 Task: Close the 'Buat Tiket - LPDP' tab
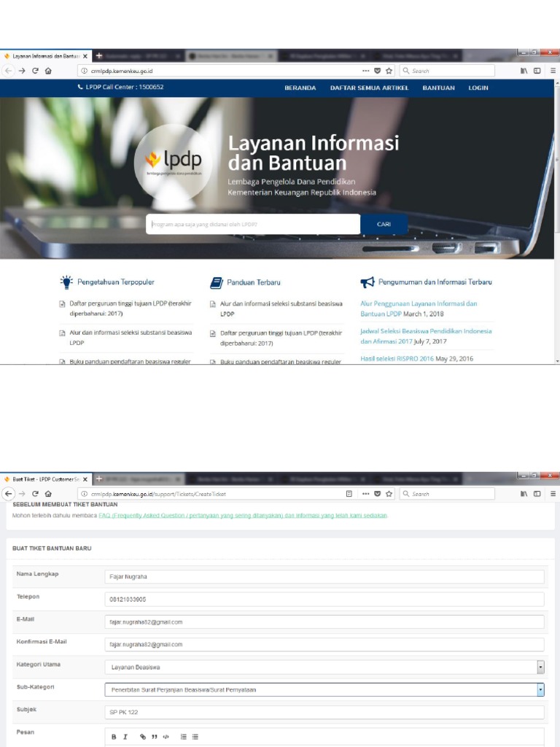coord(85,479)
